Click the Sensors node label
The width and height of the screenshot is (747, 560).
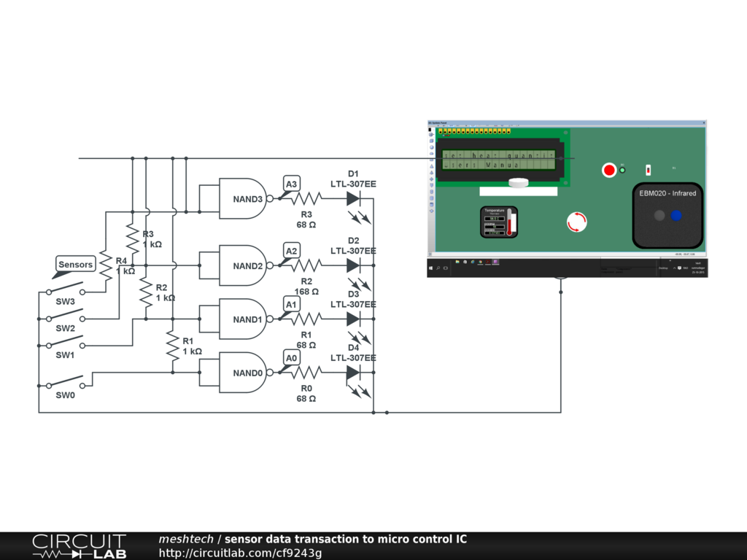[76, 264]
